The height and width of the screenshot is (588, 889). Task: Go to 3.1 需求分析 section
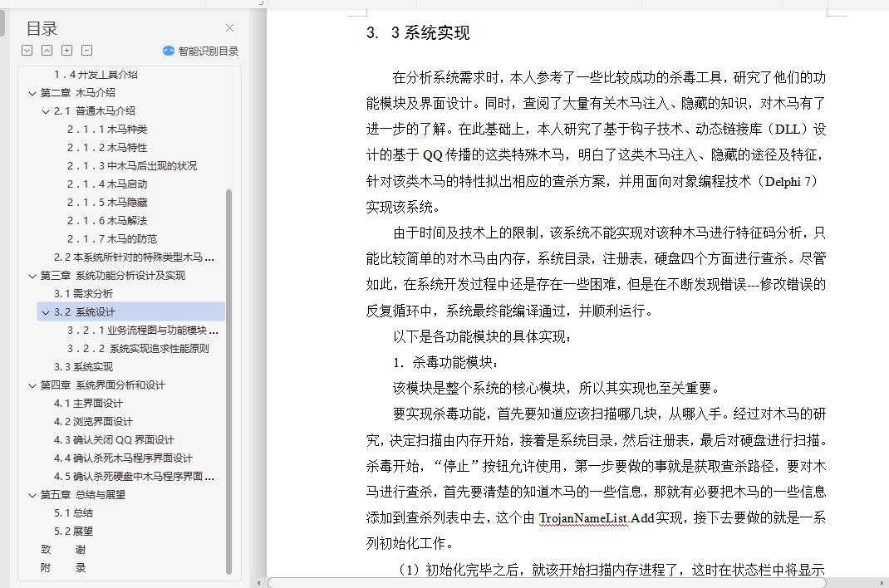tap(83, 293)
